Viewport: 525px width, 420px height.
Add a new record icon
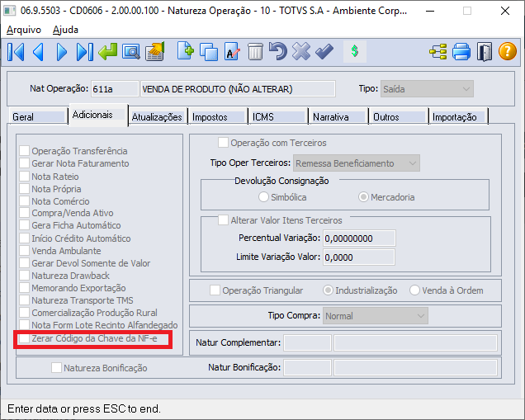(186, 51)
